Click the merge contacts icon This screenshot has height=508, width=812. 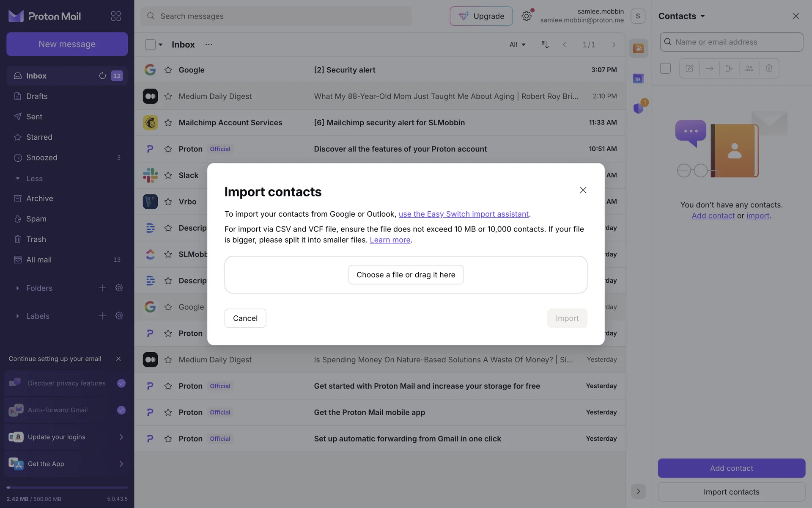(729, 68)
